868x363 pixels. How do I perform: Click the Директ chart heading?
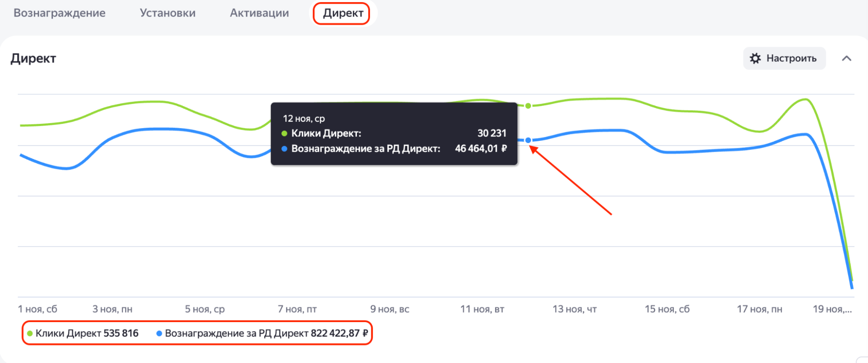pos(33,58)
